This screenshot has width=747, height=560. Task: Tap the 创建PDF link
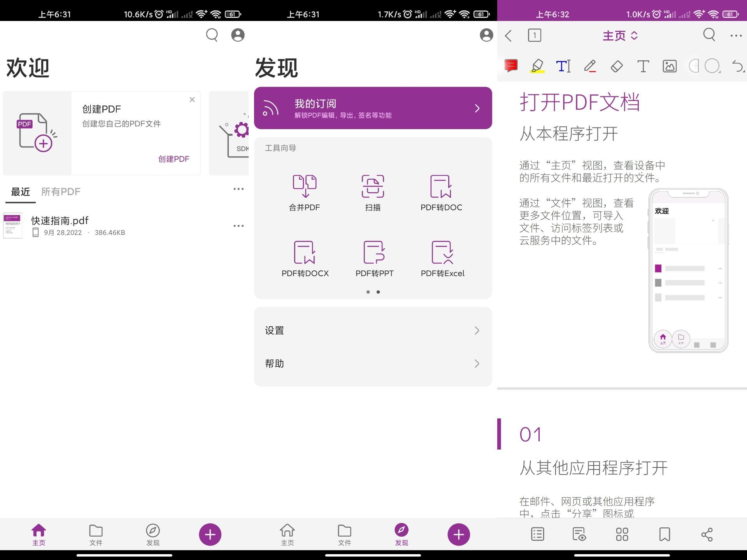[173, 159]
